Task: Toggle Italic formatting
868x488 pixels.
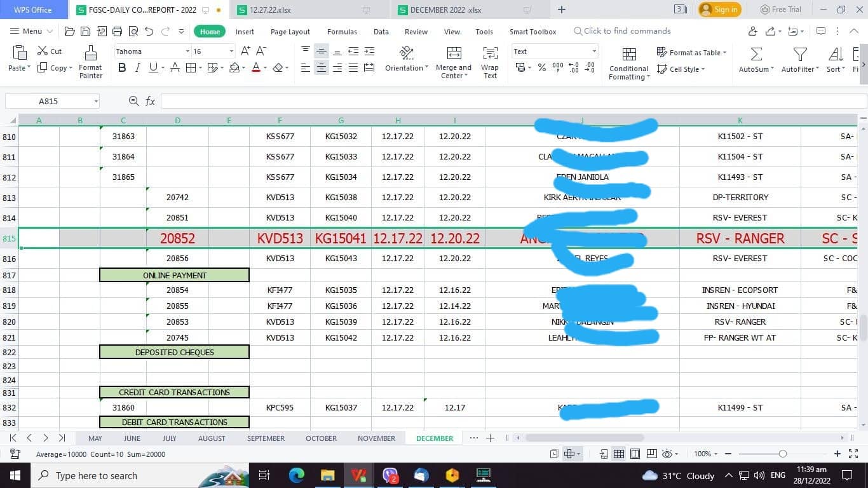Action: [x=137, y=68]
